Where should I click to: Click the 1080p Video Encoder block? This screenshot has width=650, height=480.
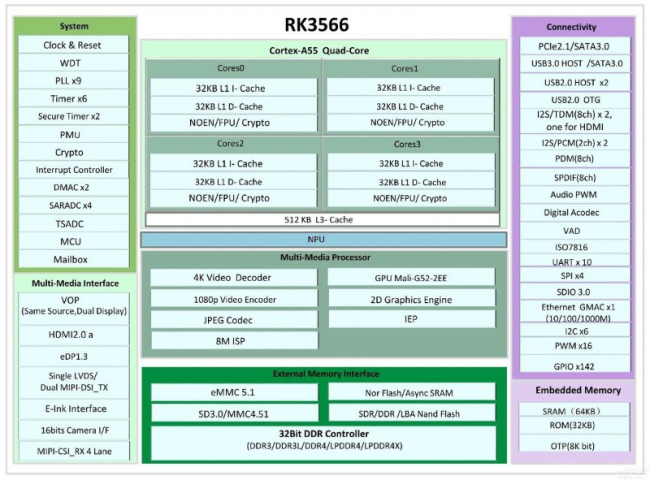point(234,299)
